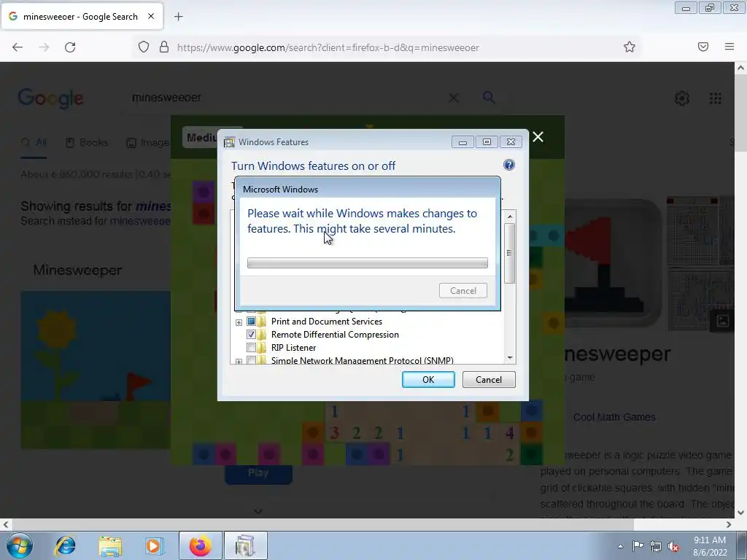
Task: Open the Firefox application menu
Action: click(x=729, y=47)
